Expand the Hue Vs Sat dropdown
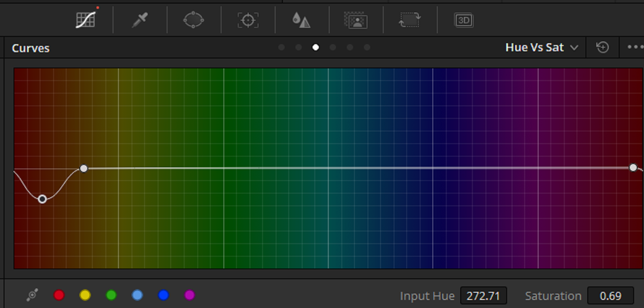Screen dimensions: 644x308 click(x=541, y=47)
